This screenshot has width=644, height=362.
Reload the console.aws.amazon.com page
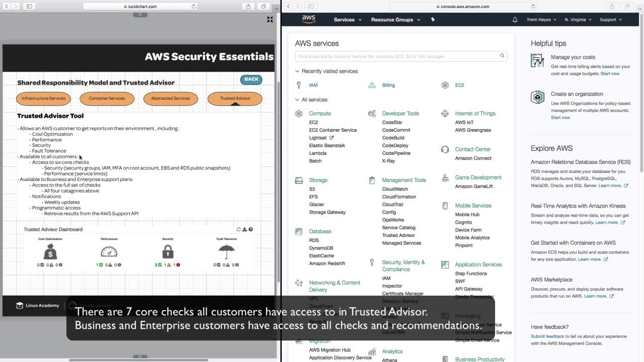click(x=533, y=7)
